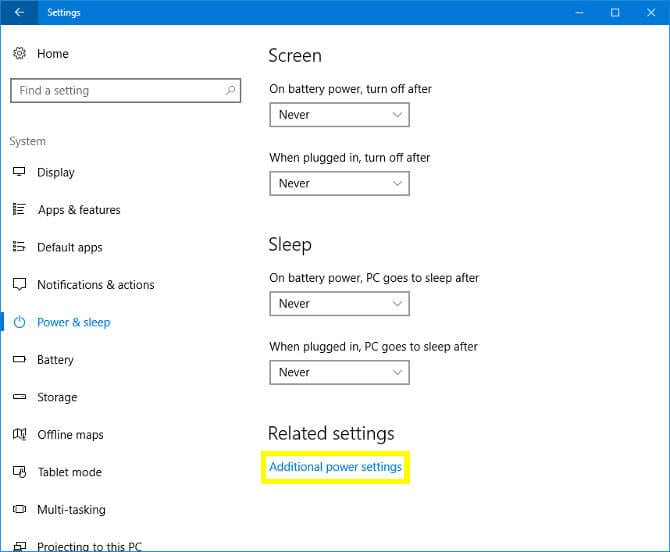Click the Default apps icon
The image size is (670, 552).
(x=19, y=247)
